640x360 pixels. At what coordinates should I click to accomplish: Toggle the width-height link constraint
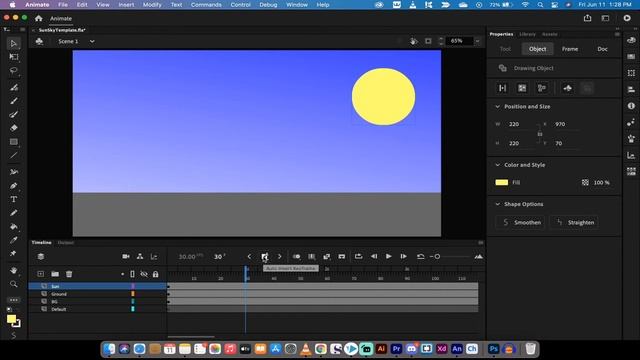click(x=540, y=133)
